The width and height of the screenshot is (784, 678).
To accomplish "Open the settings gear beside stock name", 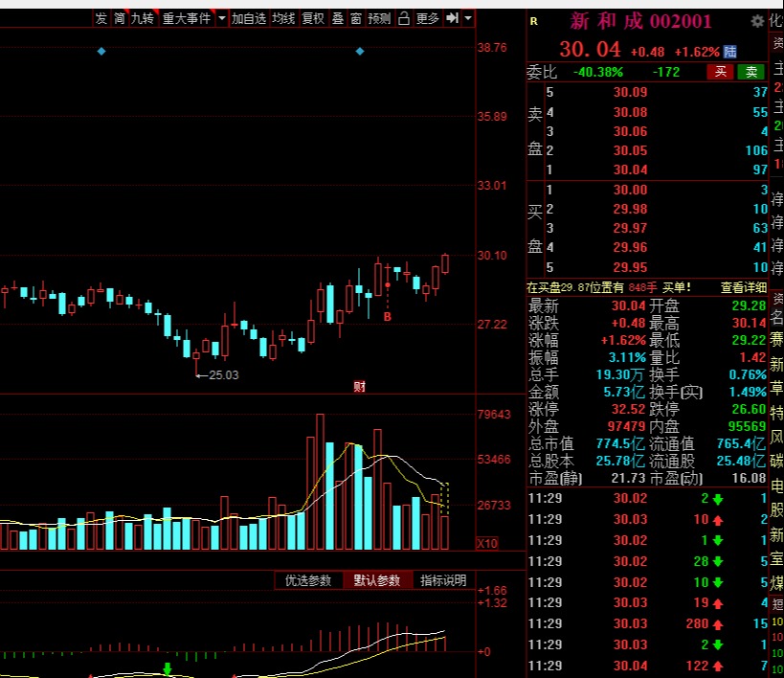I will 757,21.
